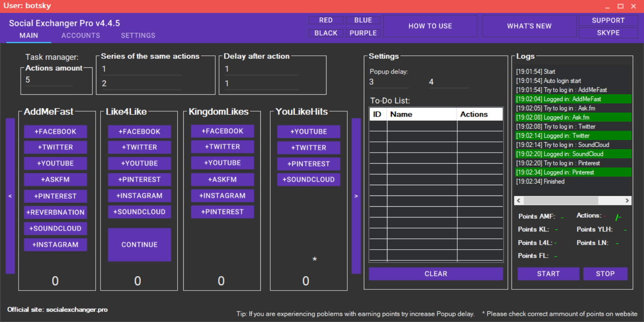Screen dimensions: 644x322
Task: Apply the RED color theme
Action: click(x=326, y=20)
